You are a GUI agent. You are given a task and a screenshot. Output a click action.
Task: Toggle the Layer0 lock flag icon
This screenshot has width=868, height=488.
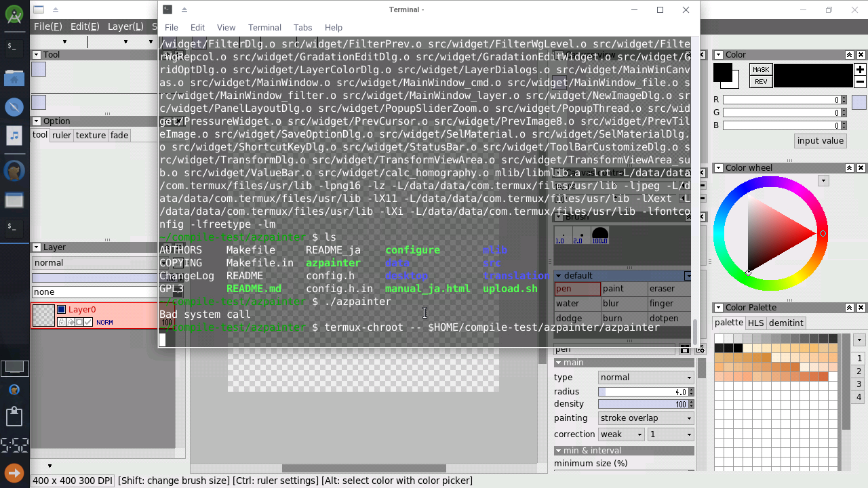pyautogui.click(x=62, y=322)
